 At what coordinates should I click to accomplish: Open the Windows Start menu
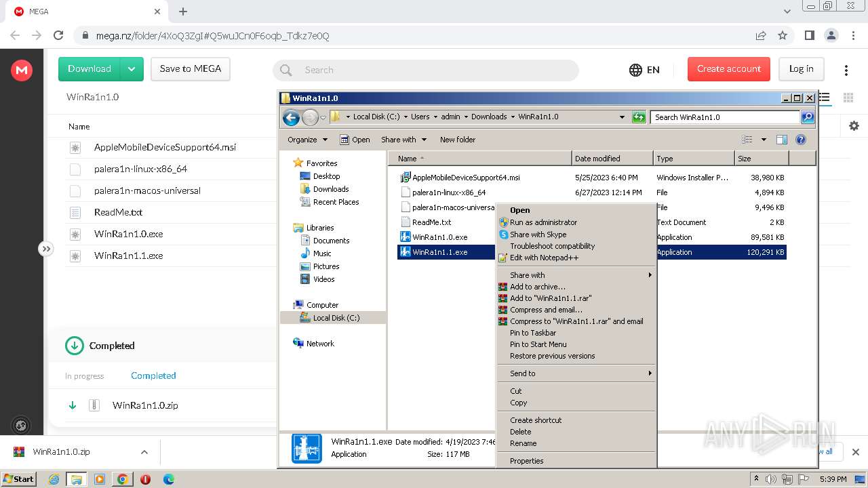pos(19,479)
